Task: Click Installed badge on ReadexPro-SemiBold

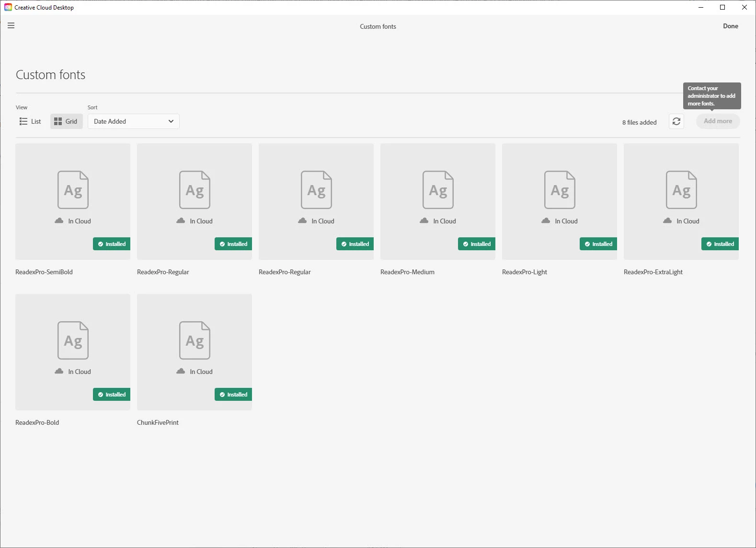Action: coord(112,244)
